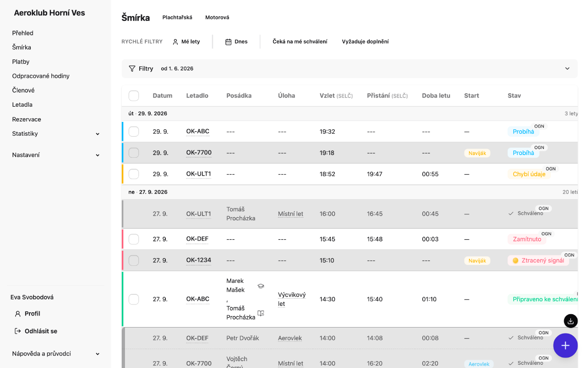Switch to the Motorová tab
This screenshot has width=588, height=368.
[x=217, y=17]
